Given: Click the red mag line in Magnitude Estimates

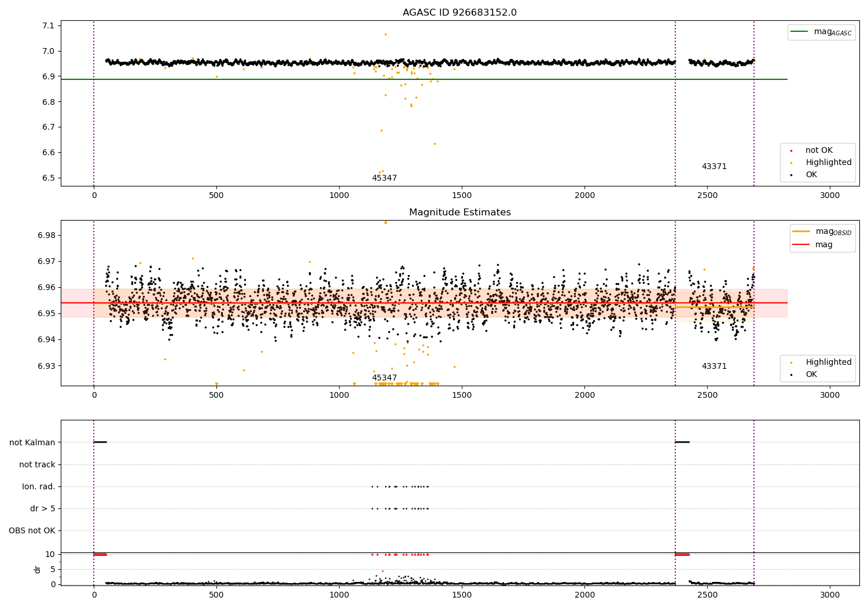Looking at the screenshot, I should pyautogui.click(x=424, y=303).
